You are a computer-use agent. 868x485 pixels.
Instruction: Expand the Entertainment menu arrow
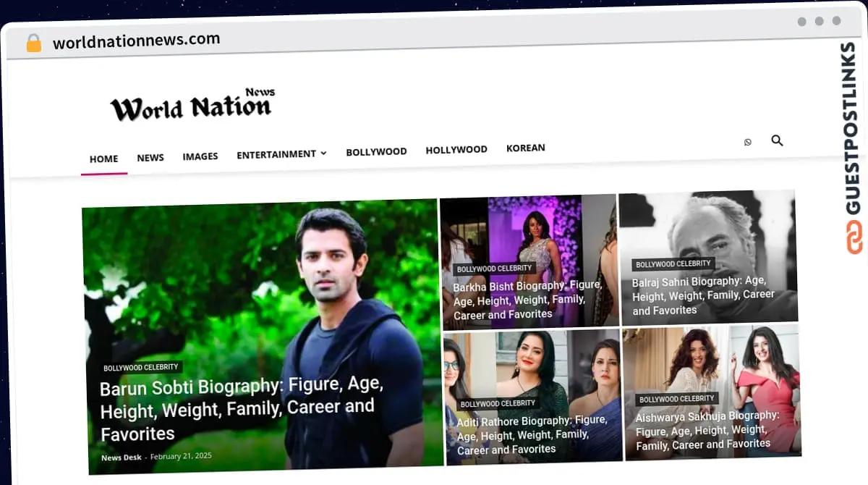point(323,153)
